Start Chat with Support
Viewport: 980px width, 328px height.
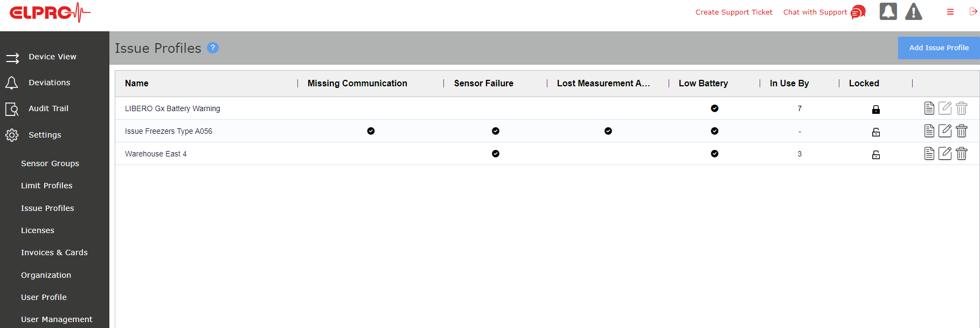(x=824, y=12)
